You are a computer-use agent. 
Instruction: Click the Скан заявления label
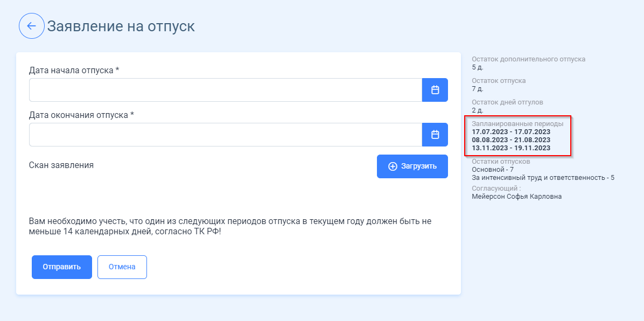tap(61, 165)
